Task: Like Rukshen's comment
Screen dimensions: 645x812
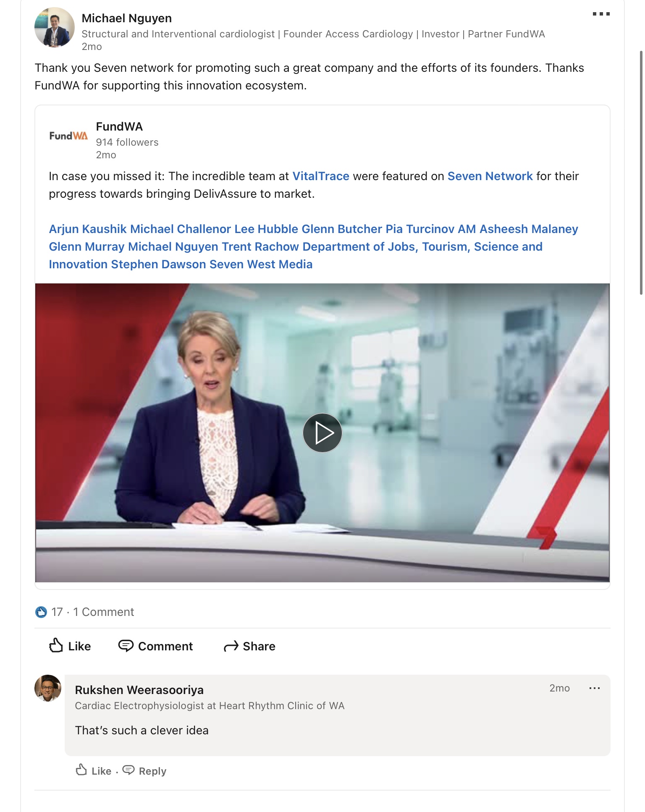Action: pos(94,771)
